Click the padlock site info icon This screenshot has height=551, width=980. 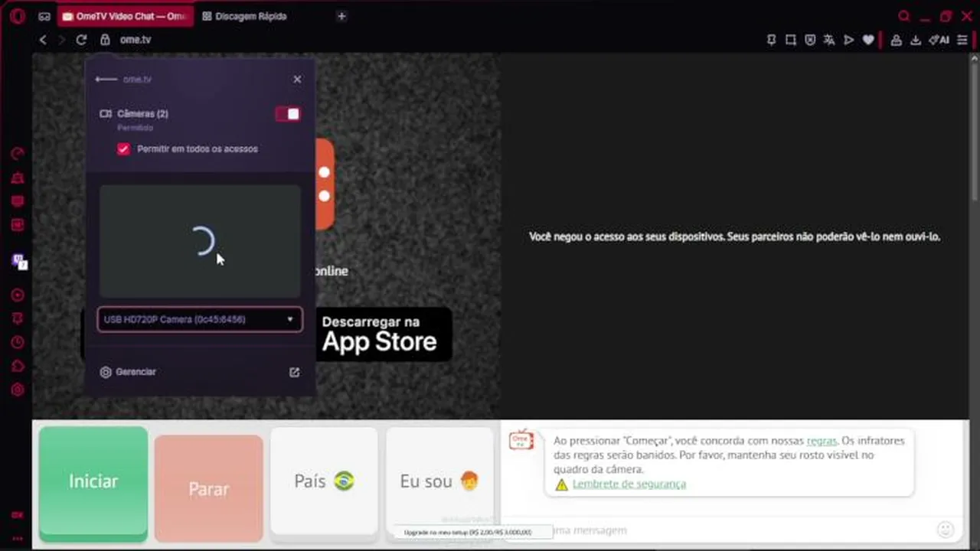pos(105,40)
